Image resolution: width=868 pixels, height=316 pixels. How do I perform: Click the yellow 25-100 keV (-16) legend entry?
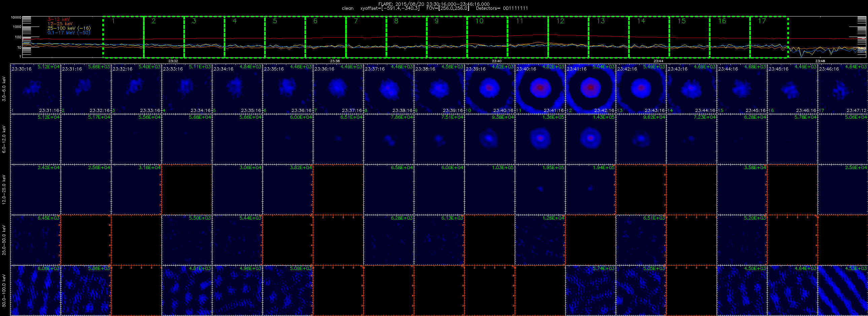point(69,28)
